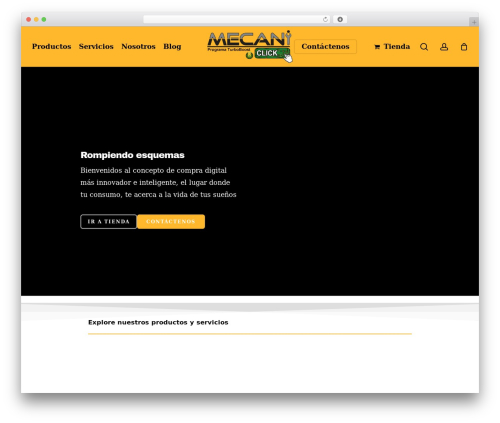This screenshot has height=423, width=500.
Task: Open the Productos menu
Action: [x=52, y=46]
